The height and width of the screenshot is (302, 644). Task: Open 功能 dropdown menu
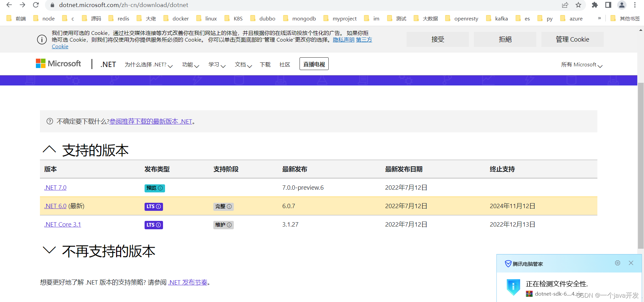191,65
